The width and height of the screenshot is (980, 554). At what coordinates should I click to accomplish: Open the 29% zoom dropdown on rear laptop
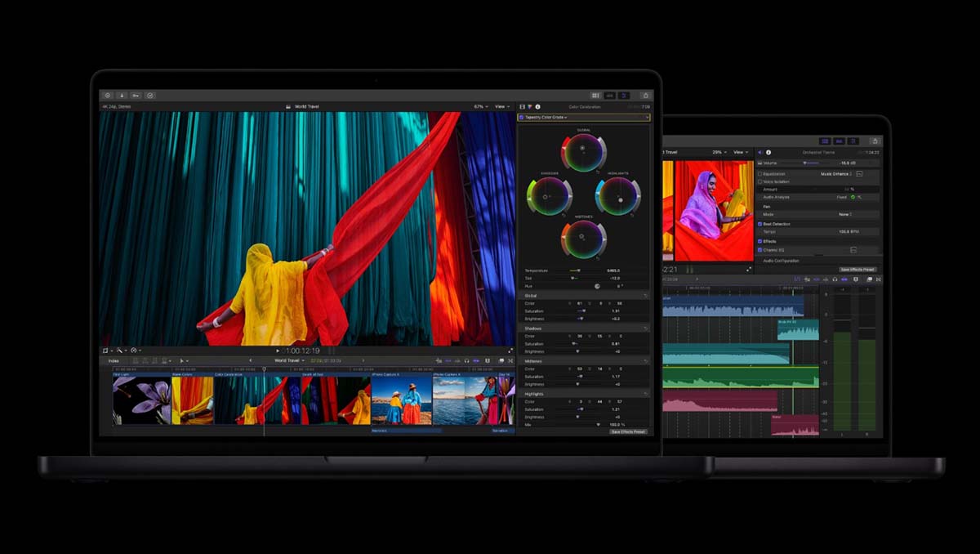(x=719, y=152)
